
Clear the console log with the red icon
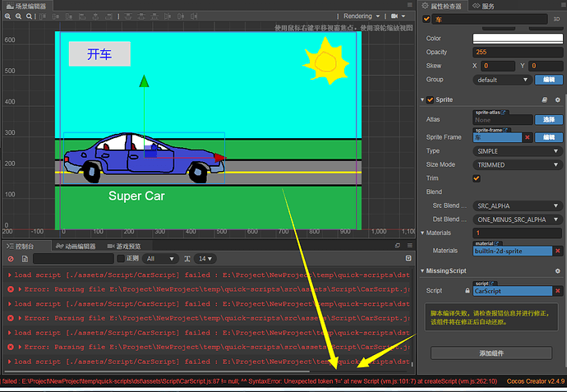(11, 259)
